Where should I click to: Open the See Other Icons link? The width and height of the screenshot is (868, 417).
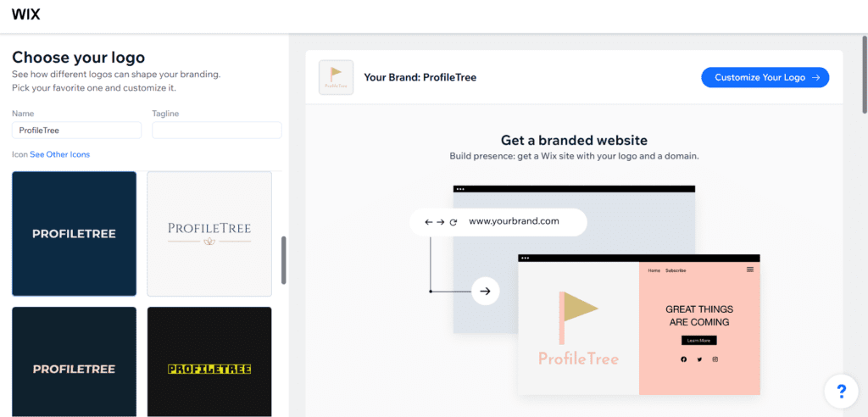click(x=60, y=154)
